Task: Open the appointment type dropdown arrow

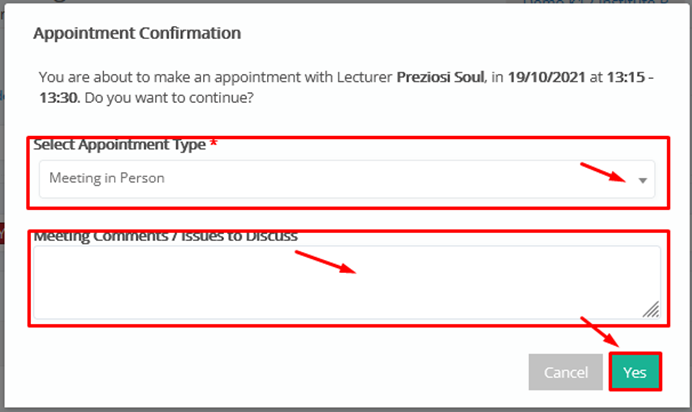Action: click(643, 180)
